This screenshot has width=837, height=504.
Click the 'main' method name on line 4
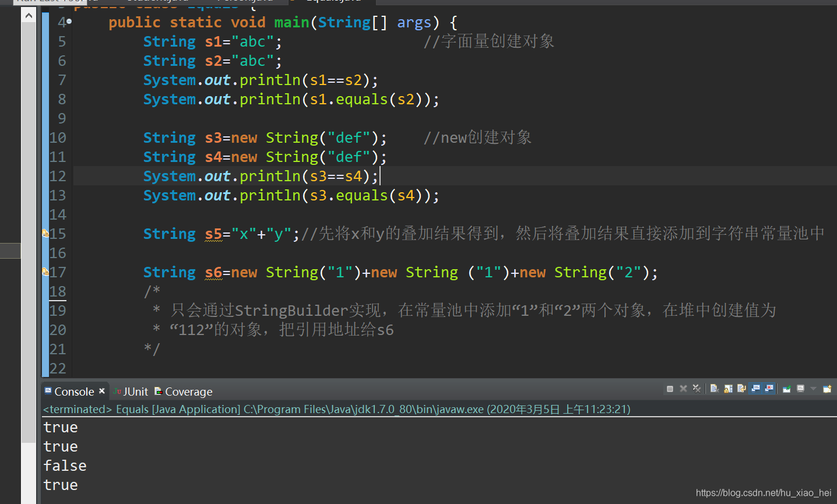tap(291, 22)
